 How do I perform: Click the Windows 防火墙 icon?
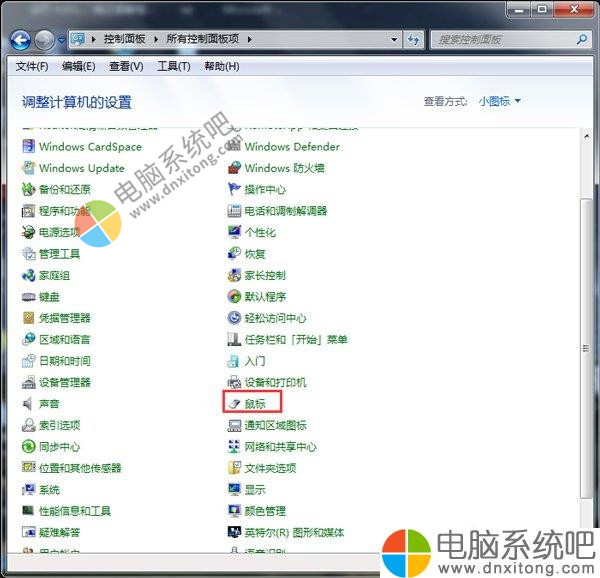point(234,168)
